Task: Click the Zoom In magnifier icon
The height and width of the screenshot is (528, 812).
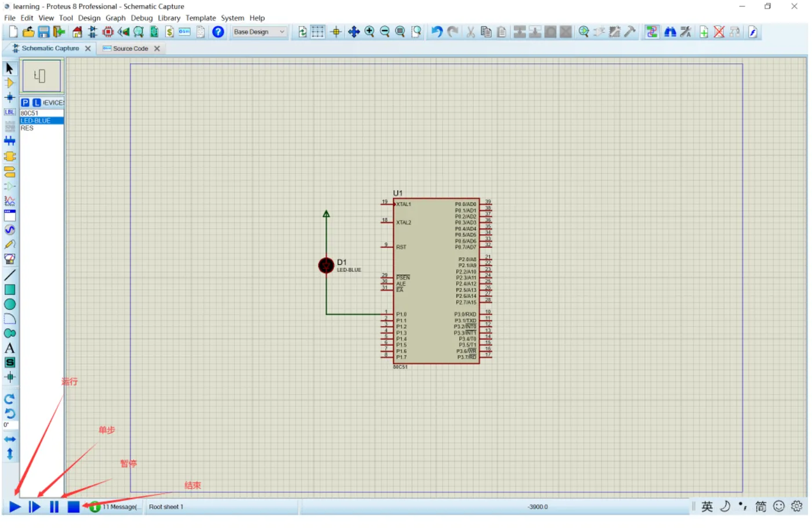Action: click(x=369, y=32)
